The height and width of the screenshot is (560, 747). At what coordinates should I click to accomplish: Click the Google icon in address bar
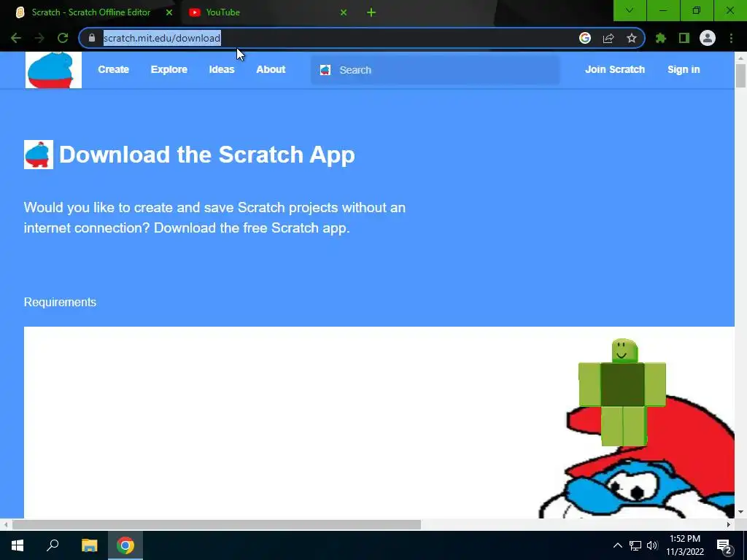click(585, 38)
